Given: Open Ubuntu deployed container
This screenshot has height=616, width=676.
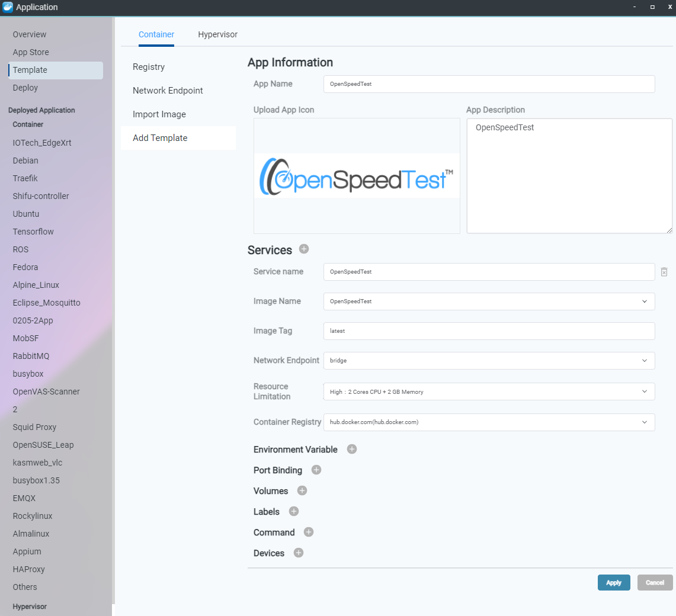Looking at the screenshot, I should [x=26, y=214].
